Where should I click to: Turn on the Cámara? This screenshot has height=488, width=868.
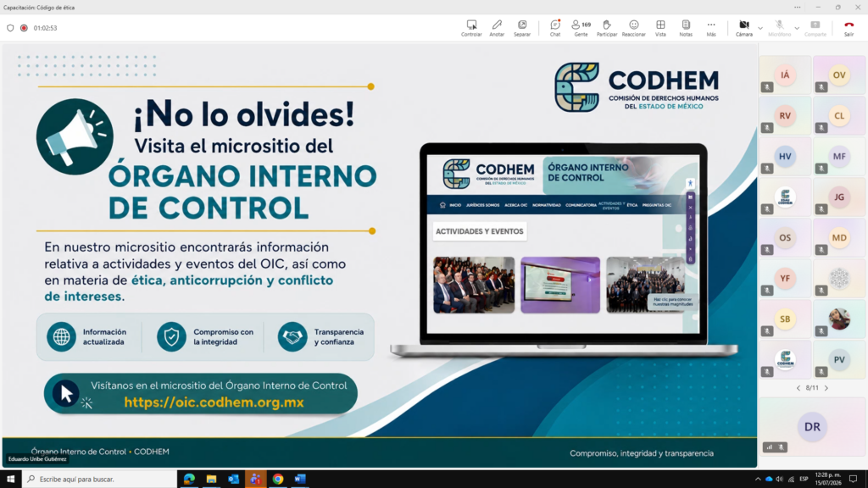click(x=744, y=28)
